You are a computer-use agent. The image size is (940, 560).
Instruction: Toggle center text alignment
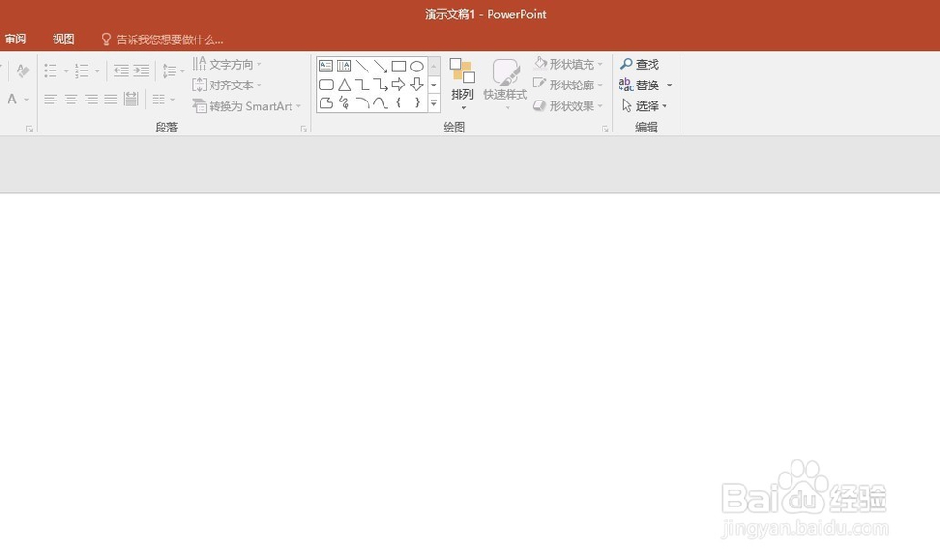(x=70, y=100)
